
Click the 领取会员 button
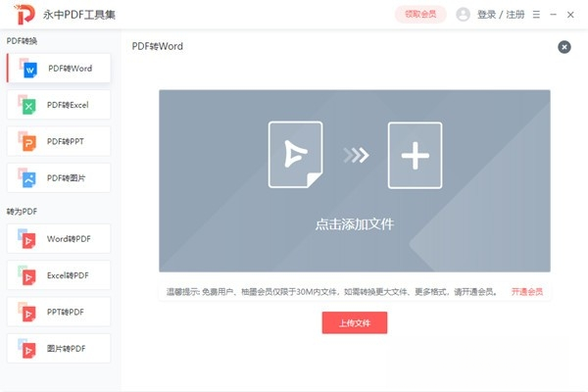(420, 15)
